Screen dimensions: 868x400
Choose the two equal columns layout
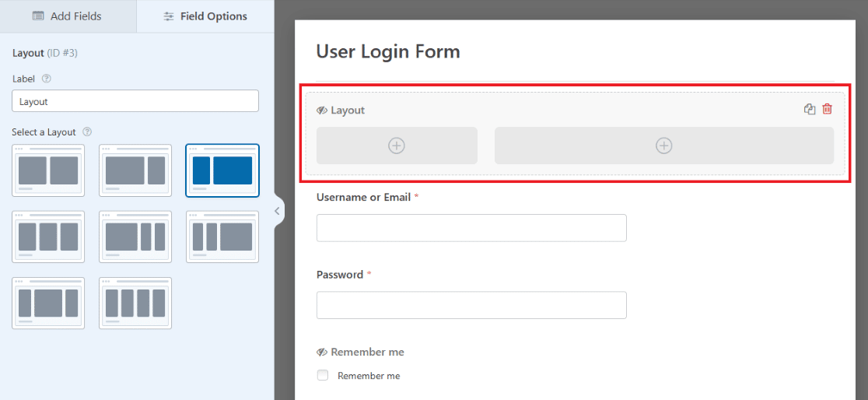point(48,170)
